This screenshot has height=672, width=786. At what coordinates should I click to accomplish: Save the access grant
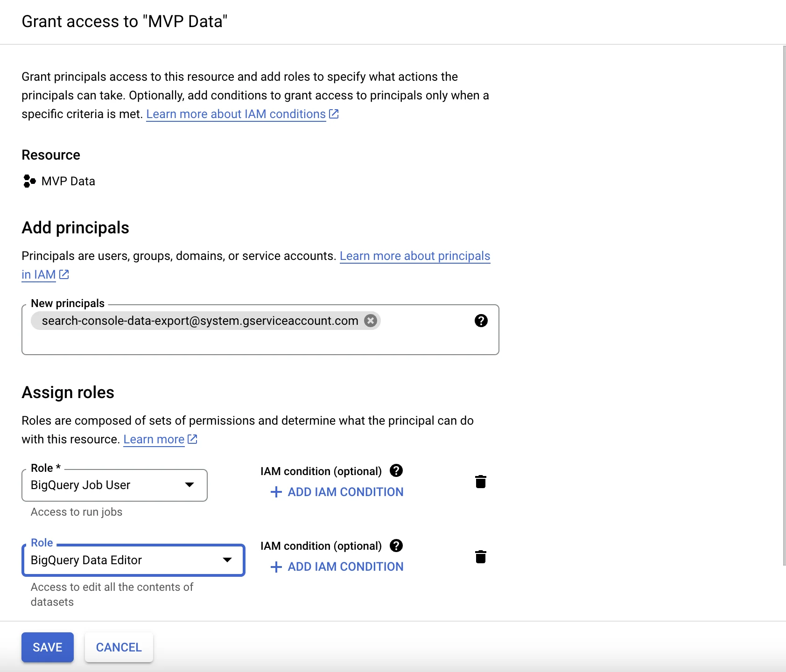[48, 647]
